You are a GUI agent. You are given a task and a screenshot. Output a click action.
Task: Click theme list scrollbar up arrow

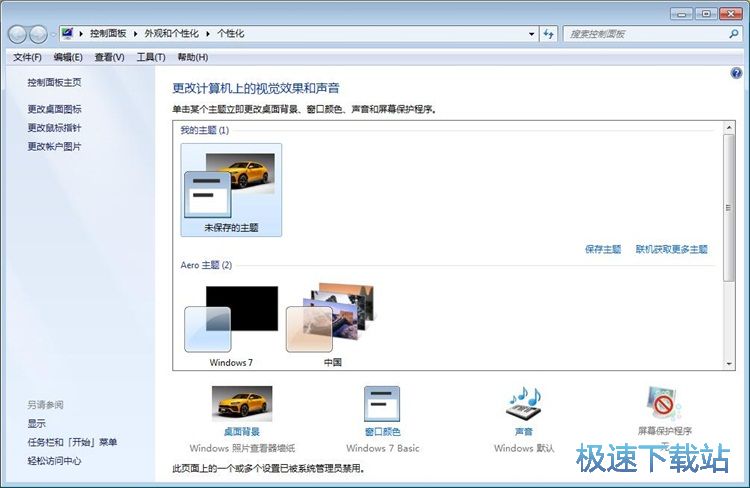click(728, 127)
